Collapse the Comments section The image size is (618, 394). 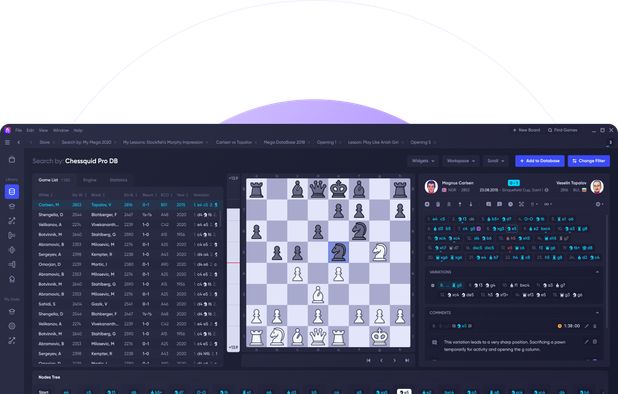pyautogui.click(x=598, y=313)
